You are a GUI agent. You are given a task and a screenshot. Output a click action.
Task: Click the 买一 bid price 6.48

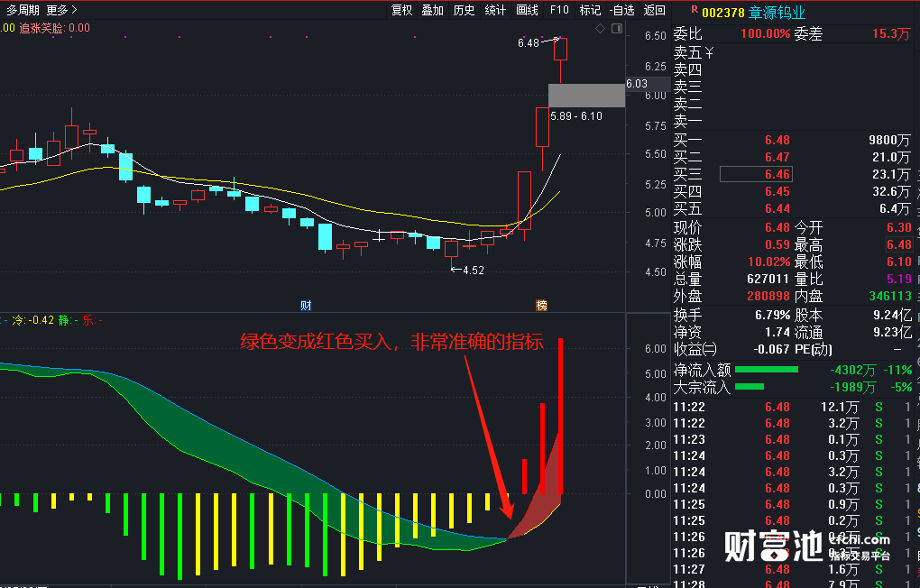tap(777, 140)
